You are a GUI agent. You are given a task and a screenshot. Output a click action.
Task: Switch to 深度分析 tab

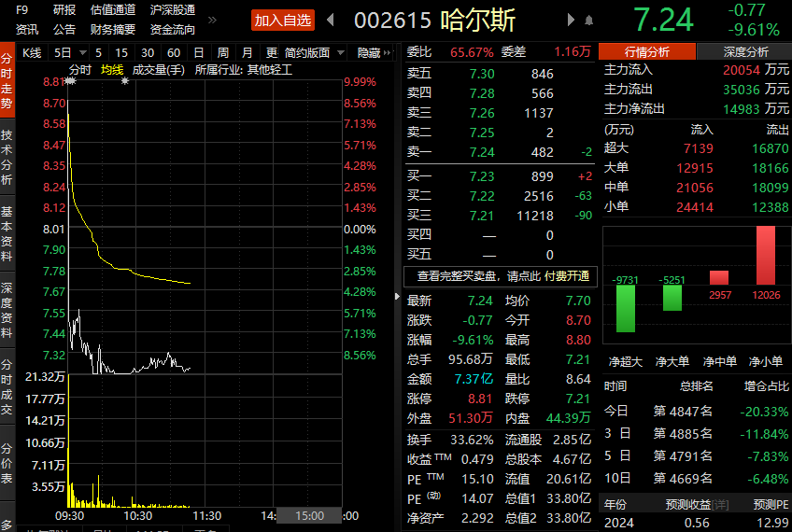(745, 51)
